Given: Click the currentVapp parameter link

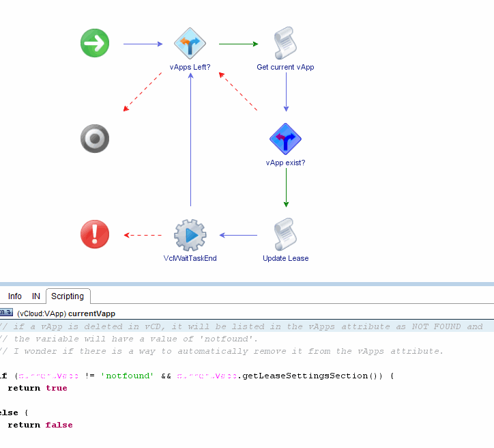Looking at the screenshot, I should point(91,313).
